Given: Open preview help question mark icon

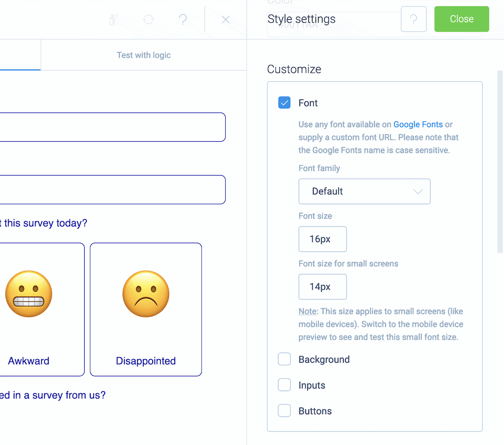Looking at the screenshot, I should coord(183,20).
